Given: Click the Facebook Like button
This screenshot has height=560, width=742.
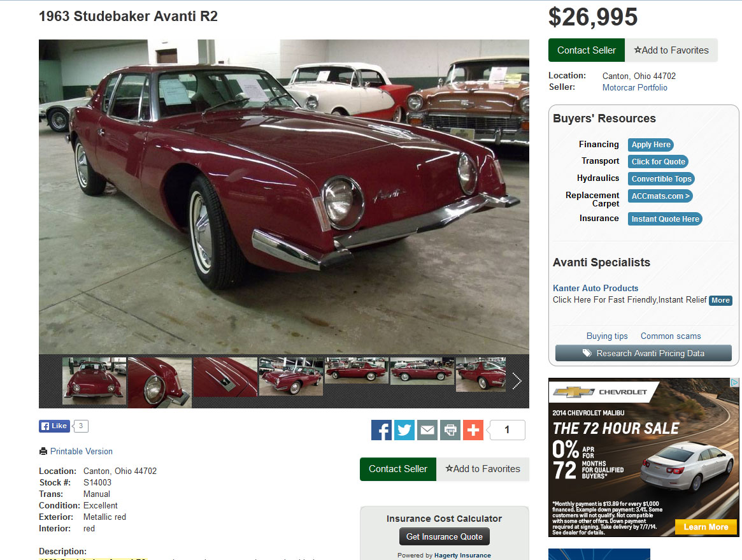Looking at the screenshot, I should 54,426.
